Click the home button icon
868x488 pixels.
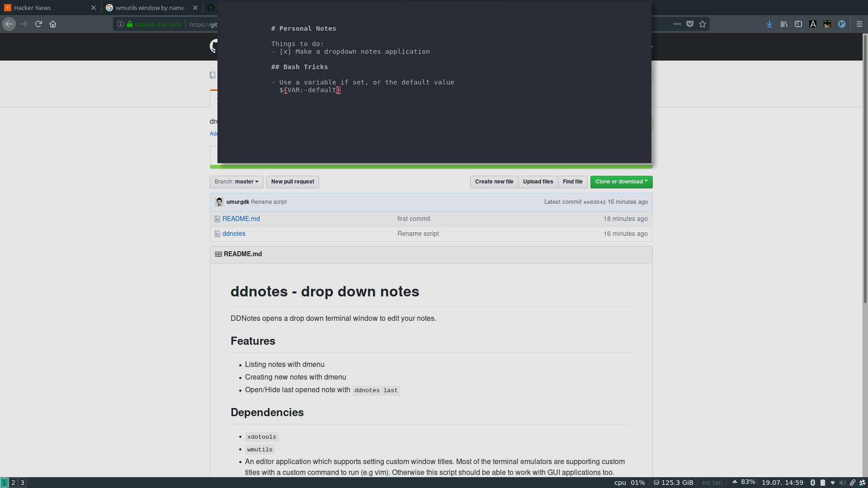click(53, 24)
